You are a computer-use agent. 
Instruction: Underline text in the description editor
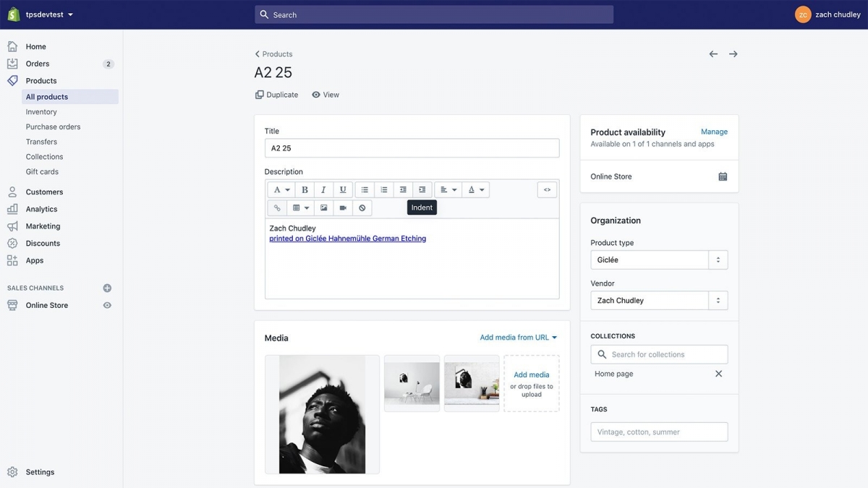pos(341,189)
